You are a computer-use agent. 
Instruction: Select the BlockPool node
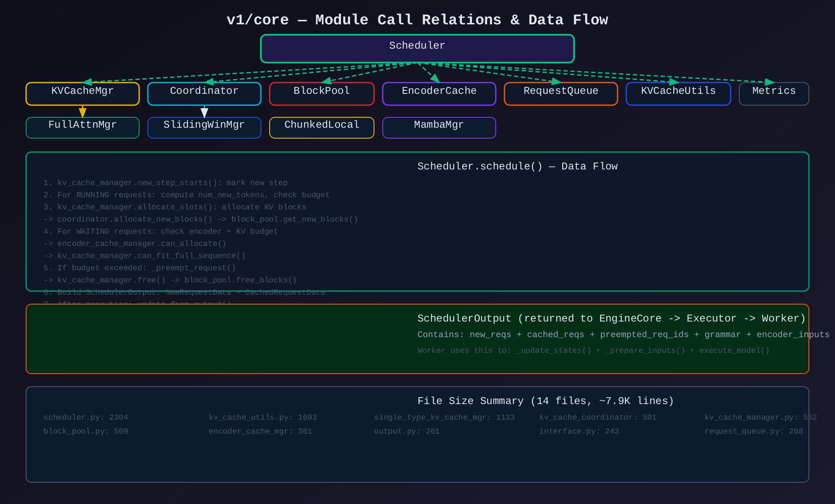click(x=321, y=93)
